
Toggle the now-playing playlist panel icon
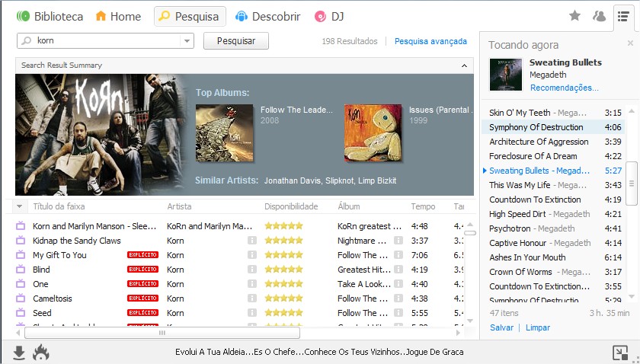(623, 16)
